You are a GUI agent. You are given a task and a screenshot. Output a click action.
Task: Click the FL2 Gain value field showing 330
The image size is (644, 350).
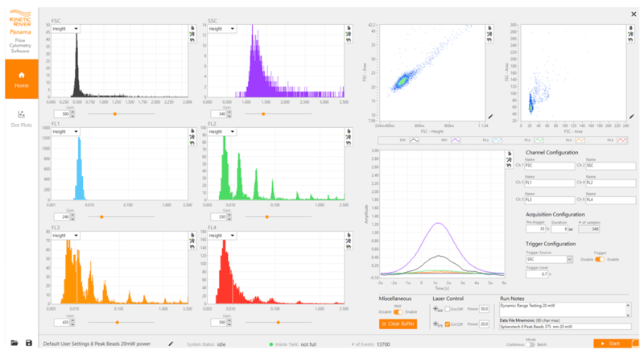pos(218,216)
